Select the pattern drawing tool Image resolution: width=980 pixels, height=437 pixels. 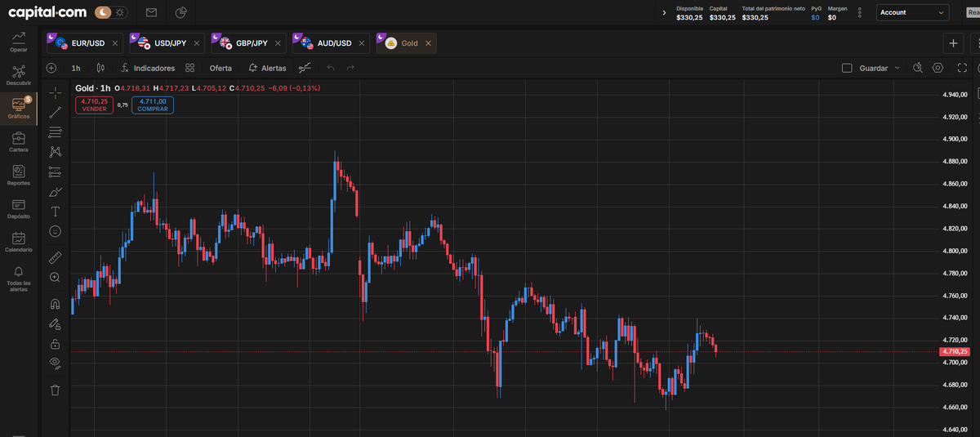(x=55, y=151)
